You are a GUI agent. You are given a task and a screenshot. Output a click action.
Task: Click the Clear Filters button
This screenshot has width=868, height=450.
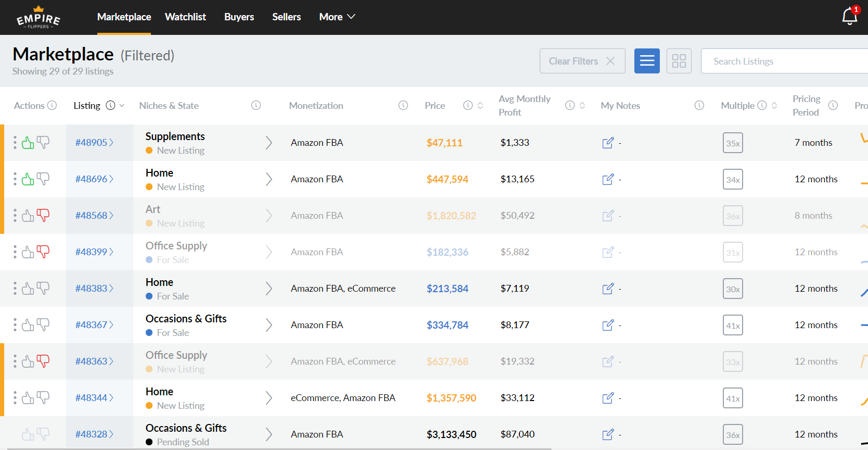point(582,61)
